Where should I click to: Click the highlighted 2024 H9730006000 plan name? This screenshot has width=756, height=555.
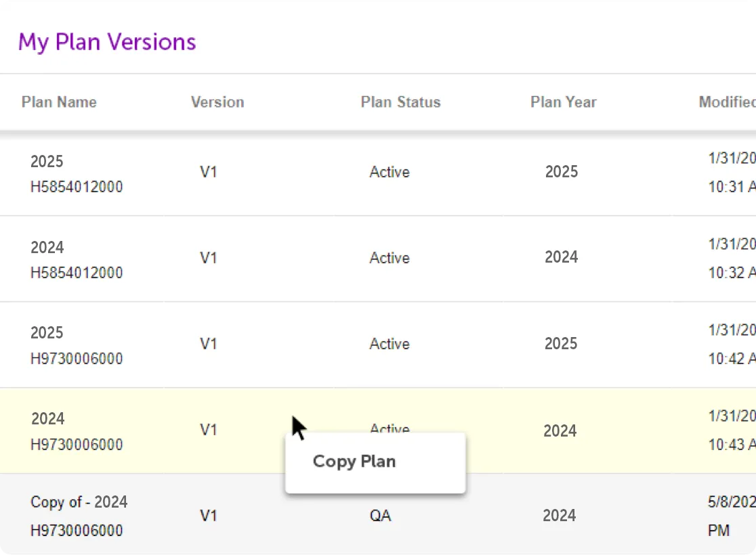coord(77,432)
